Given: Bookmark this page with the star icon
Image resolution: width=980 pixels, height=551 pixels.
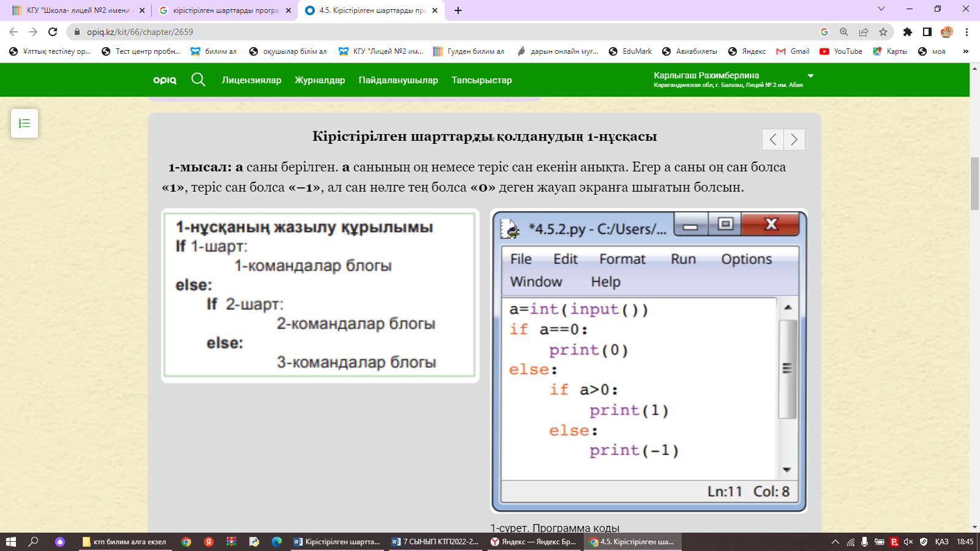Looking at the screenshot, I should 883,32.
